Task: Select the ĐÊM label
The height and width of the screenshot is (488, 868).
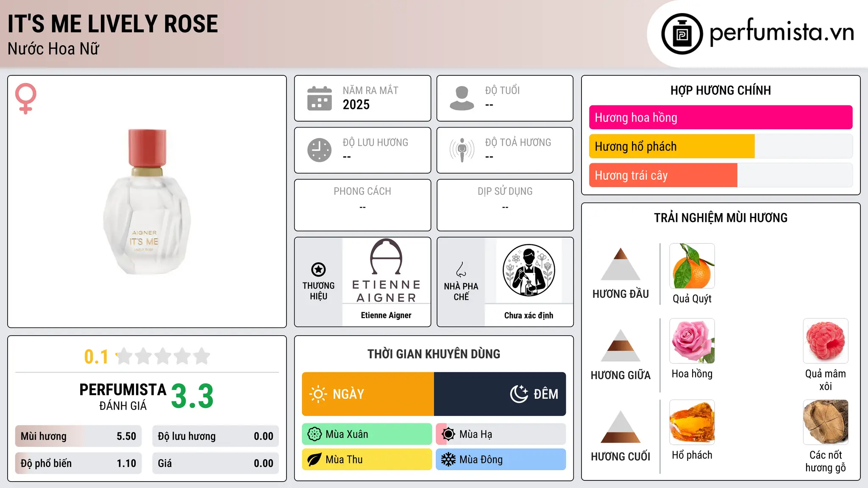Action: [546, 394]
